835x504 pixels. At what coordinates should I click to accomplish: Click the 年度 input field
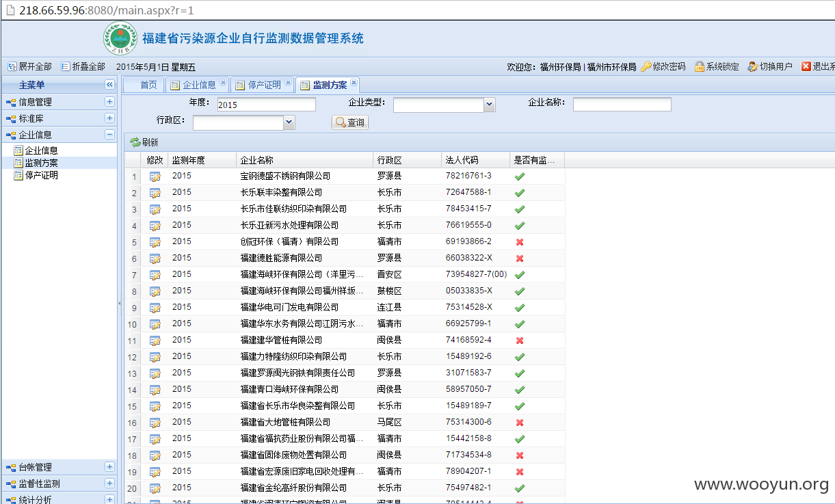pyautogui.click(x=267, y=105)
